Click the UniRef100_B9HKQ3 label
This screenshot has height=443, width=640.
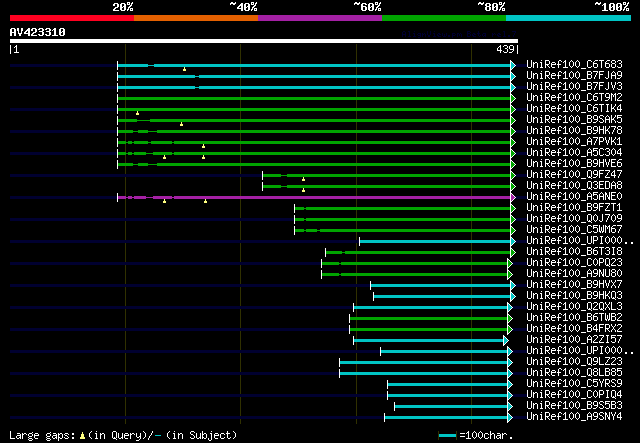click(x=574, y=296)
